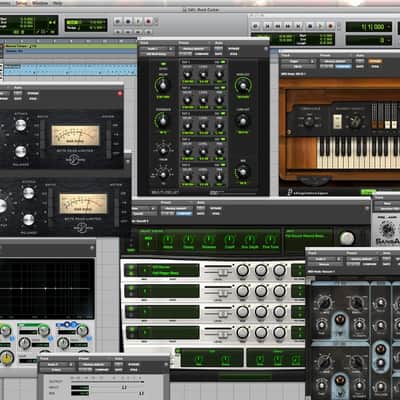Screen dimensions: 400x400
Task: Stop playback in the floating Transport window
Action: [310, 26]
